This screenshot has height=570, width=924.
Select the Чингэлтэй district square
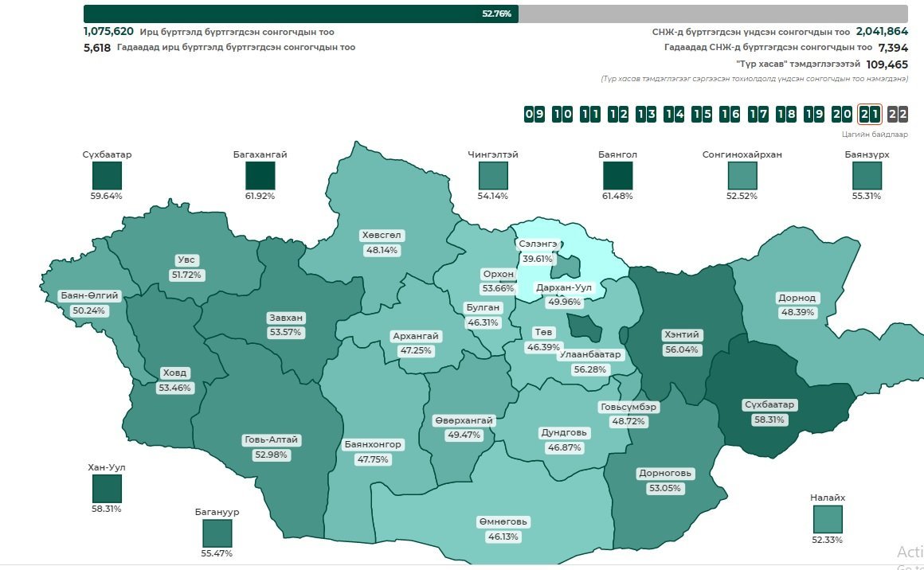click(494, 176)
